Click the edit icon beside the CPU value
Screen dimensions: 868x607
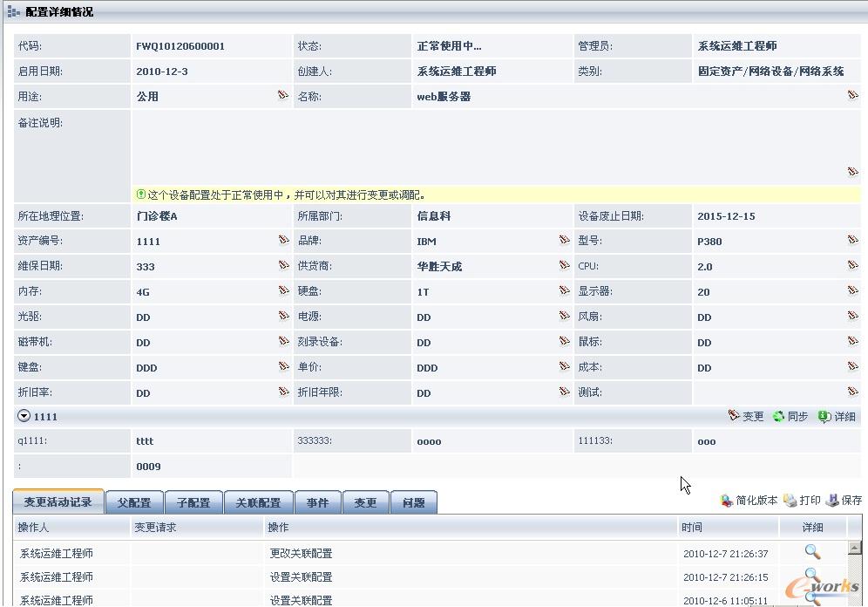[852, 266]
